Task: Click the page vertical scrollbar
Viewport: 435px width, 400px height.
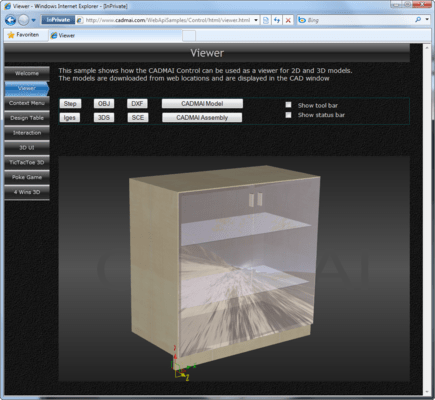Action: (427, 218)
